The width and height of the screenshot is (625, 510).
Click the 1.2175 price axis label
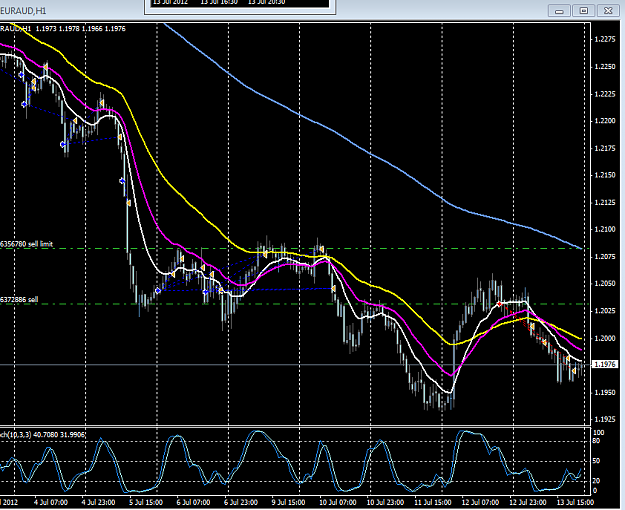tap(605, 148)
